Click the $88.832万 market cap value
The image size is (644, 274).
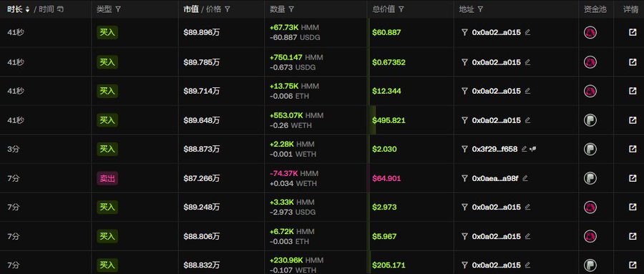coord(202,265)
